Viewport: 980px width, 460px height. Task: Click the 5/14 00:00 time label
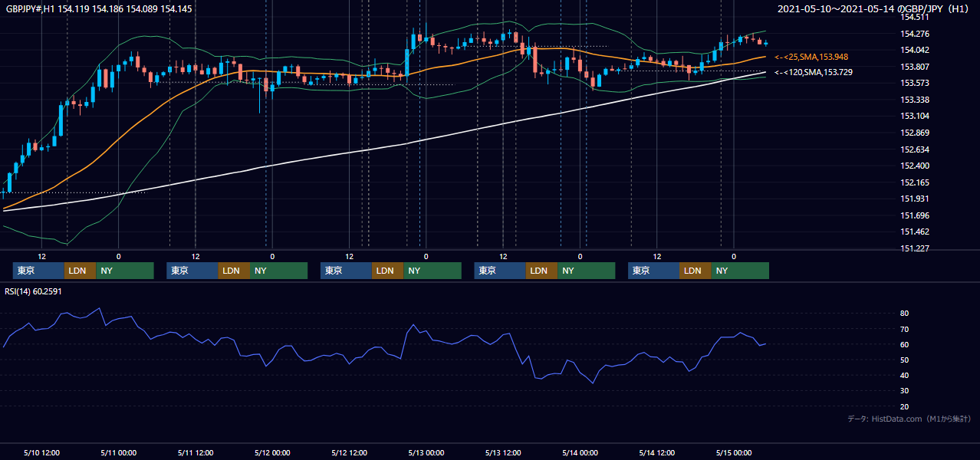click(x=580, y=453)
